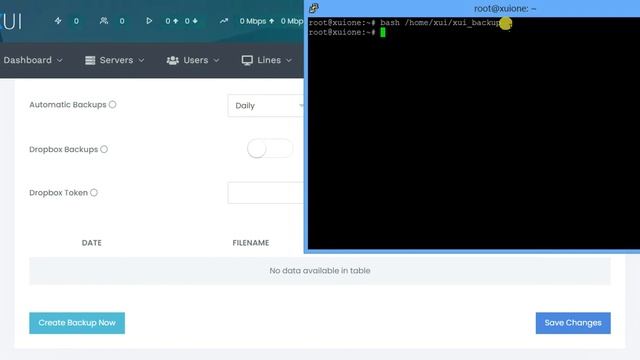Viewport: 640px width, 360px height.
Task: Sort by the FILENAME column header
Action: coord(251,243)
